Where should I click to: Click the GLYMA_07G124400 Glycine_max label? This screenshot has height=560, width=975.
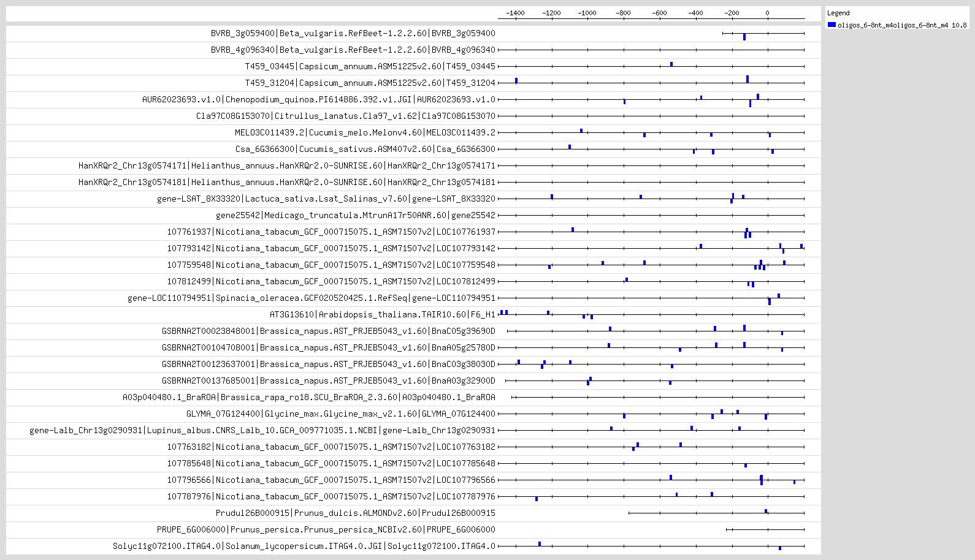pyautogui.click(x=341, y=414)
